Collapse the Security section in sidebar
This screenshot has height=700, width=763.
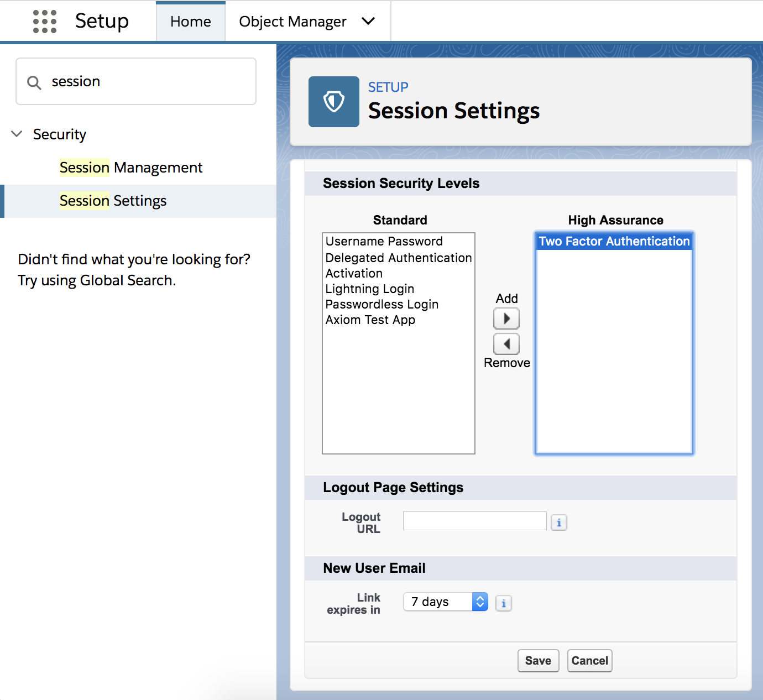[x=16, y=134]
